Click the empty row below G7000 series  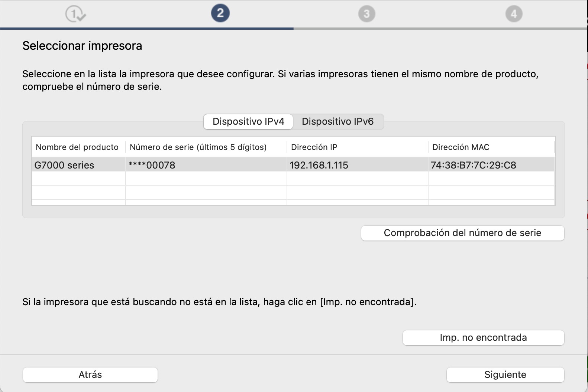(79, 179)
